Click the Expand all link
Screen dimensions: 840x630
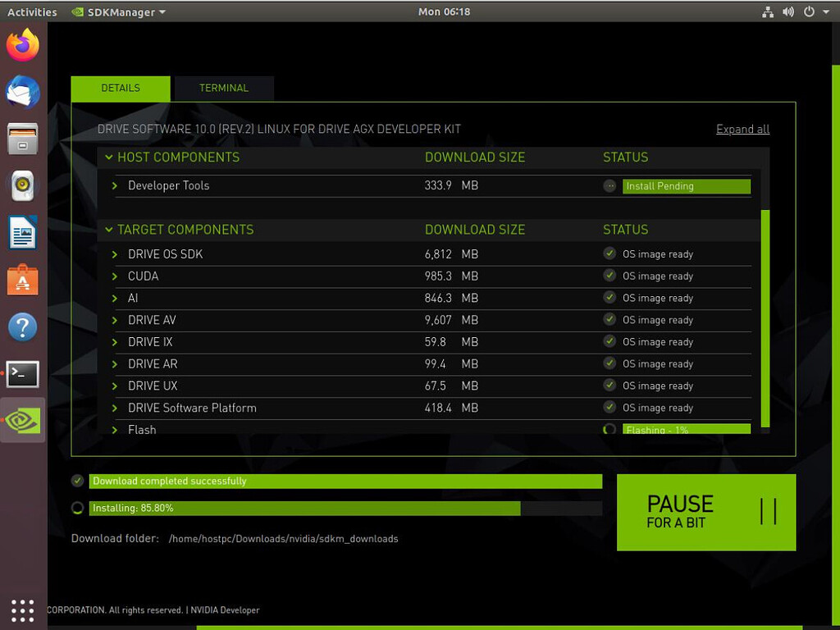tap(742, 129)
